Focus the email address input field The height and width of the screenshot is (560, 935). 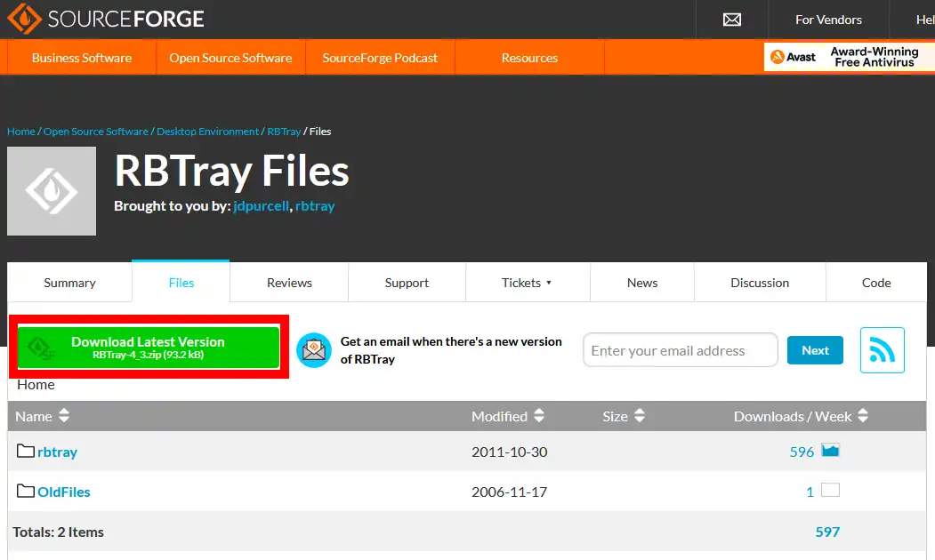click(x=681, y=350)
